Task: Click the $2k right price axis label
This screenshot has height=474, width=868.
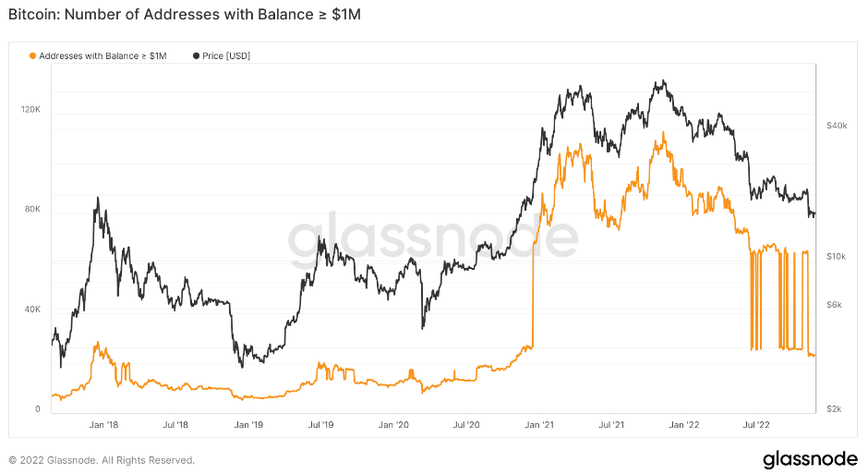Action: click(836, 408)
